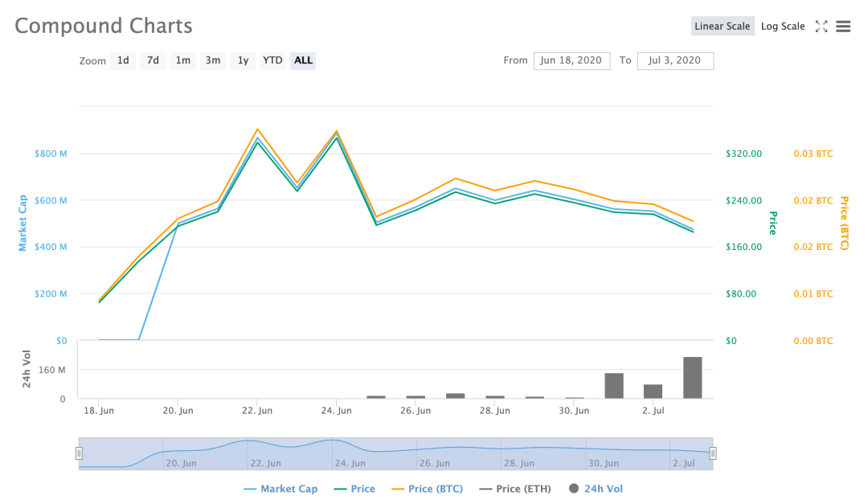The image size is (868, 500).
Task: Set zoom to 1d
Action: tap(123, 60)
